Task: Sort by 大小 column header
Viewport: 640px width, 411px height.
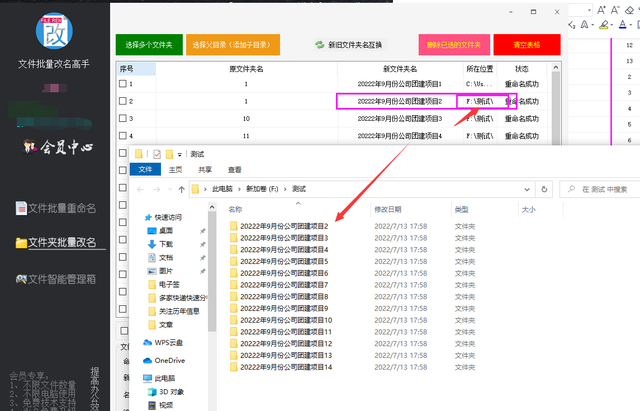Action: [540, 209]
